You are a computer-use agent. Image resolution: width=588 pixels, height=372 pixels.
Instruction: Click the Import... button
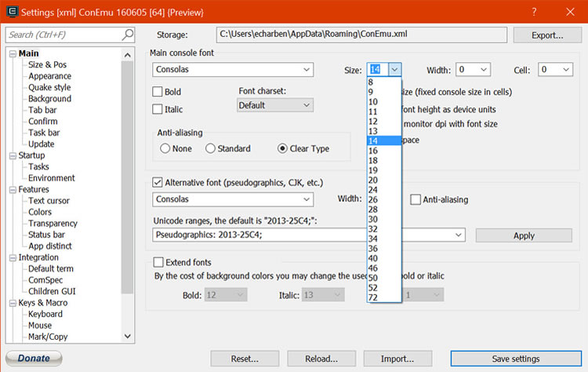[x=397, y=359]
